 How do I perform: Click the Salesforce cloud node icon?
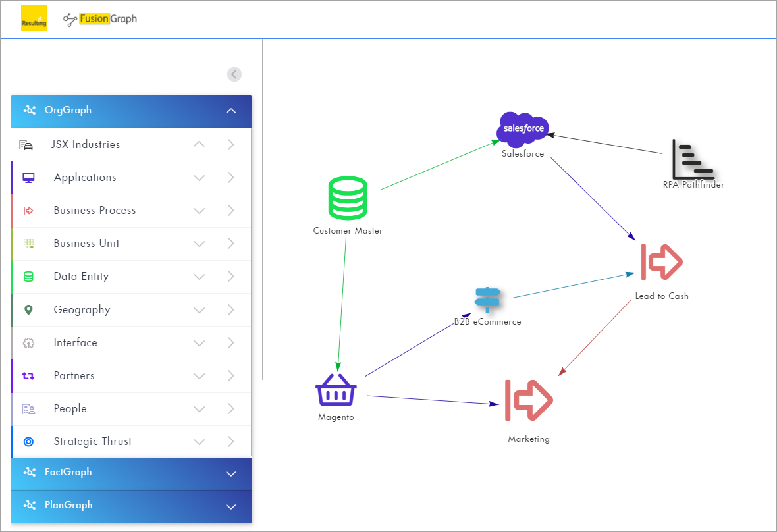[x=523, y=129]
